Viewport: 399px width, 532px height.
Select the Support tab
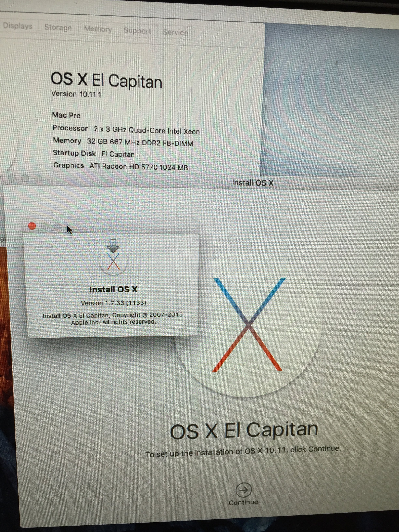[137, 31]
